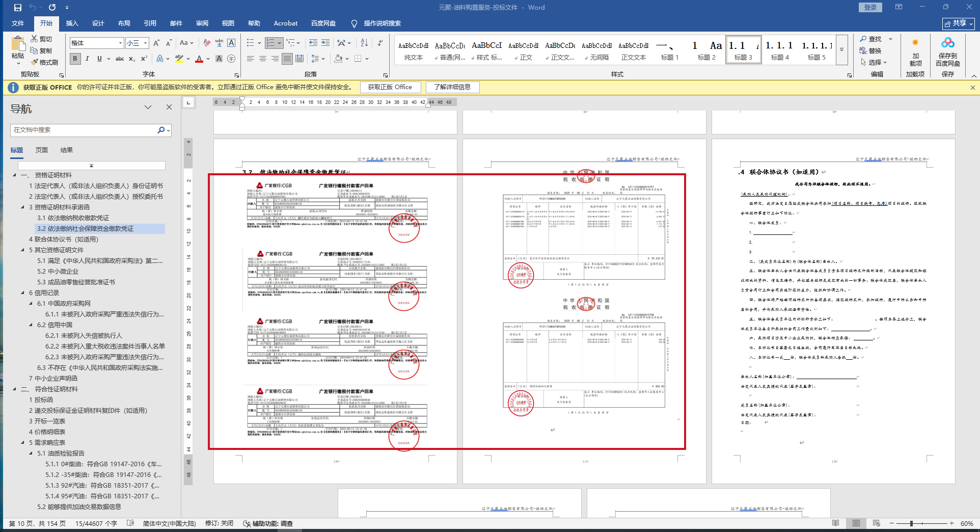Apply center paragraph alignment
Screen dimensions: 980x532
[x=263, y=59]
